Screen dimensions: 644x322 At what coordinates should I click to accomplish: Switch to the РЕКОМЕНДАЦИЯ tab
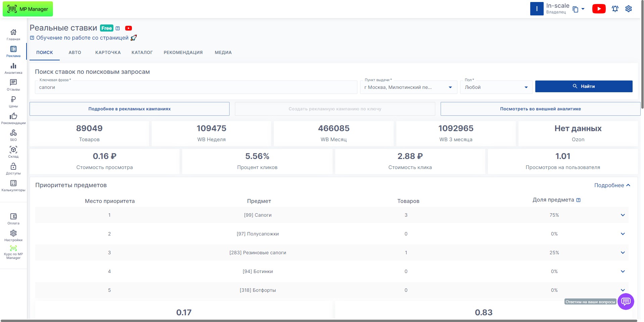click(x=183, y=53)
